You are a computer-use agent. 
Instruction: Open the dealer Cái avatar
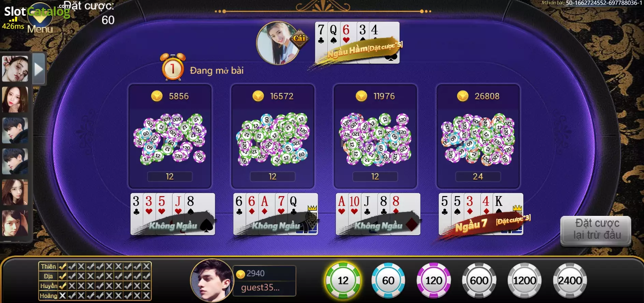[278, 43]
